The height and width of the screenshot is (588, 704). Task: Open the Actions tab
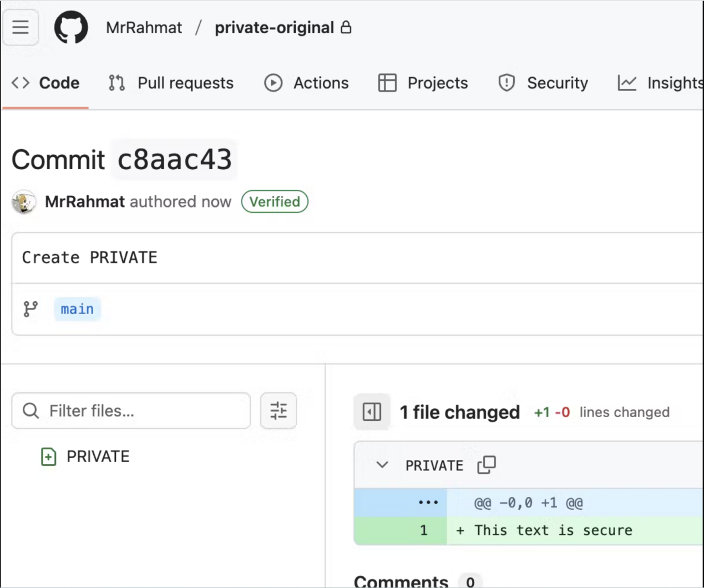[x=306, y=83]
